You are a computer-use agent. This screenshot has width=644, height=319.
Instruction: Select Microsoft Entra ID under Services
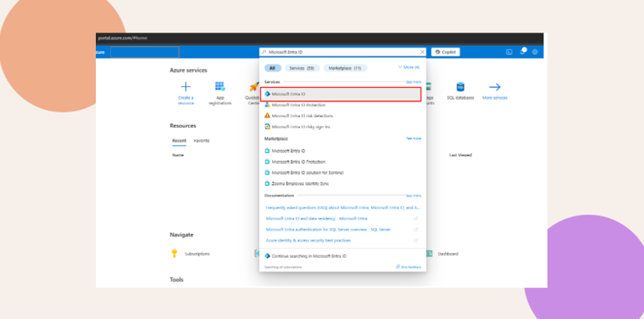[x=341, y=94]
